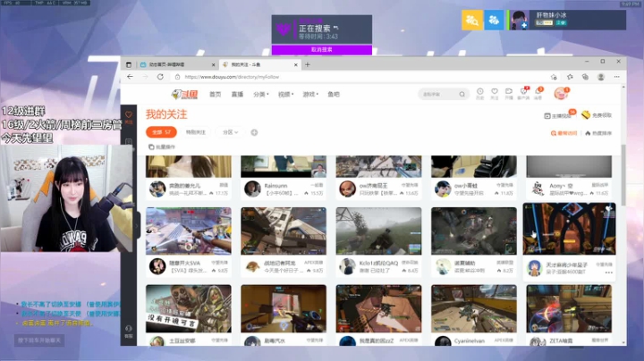
Task: Sort by 最常访问
Action: 563,133
